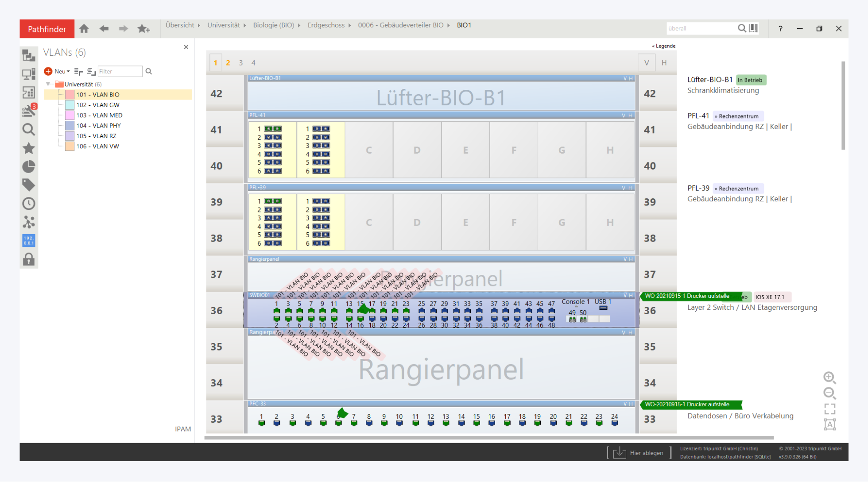868x482 pixels.
Task: Toggle the Legende panel visibility
Action: [x=663, y=46]
